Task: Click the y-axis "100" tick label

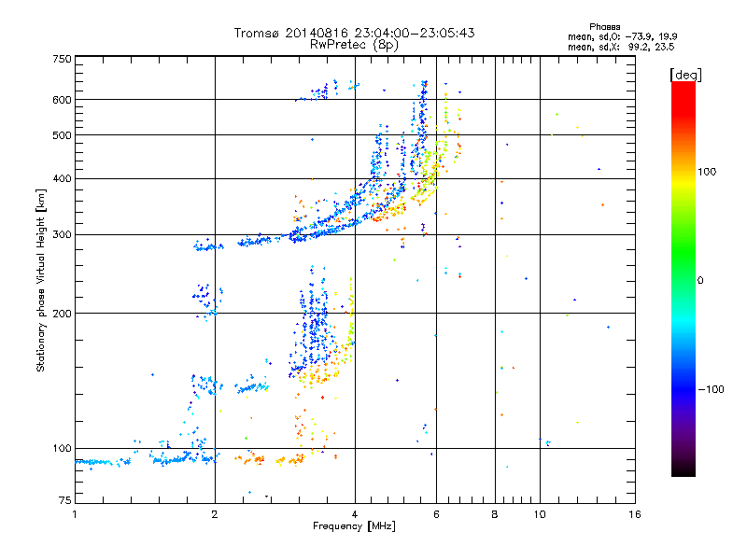Action: click(x=62, y=449)
